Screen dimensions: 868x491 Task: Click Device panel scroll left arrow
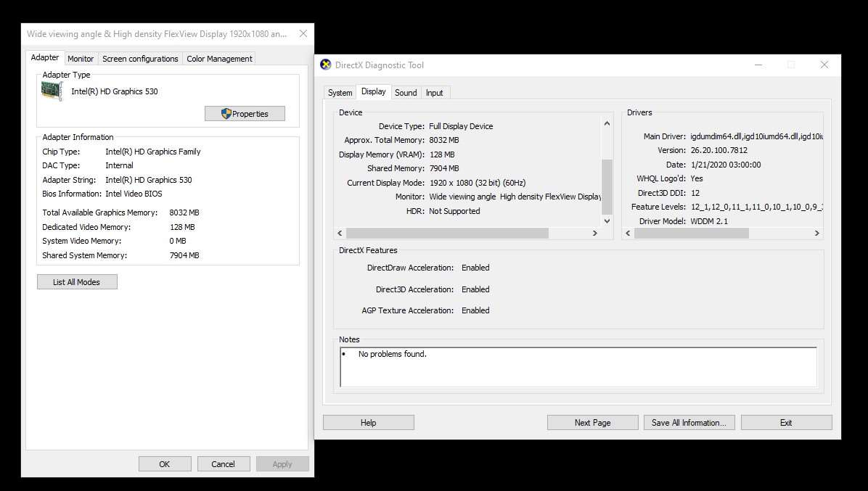[340, 234]
